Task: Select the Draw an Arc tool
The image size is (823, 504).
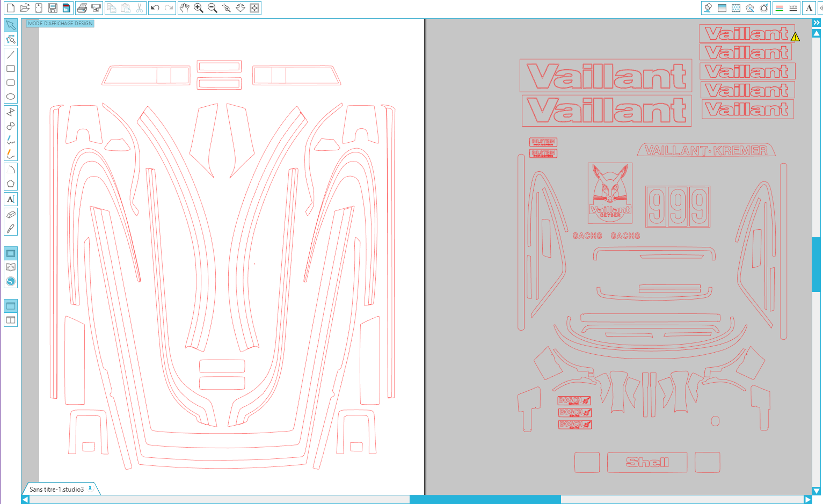Action: 11,170
